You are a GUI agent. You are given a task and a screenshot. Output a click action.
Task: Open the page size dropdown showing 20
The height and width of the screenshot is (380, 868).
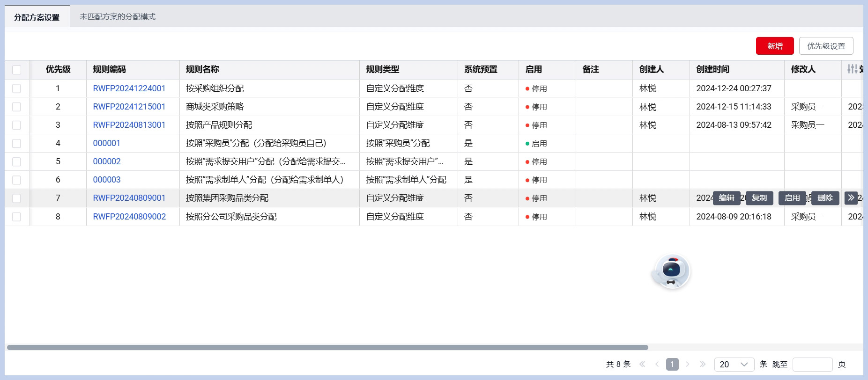734,364
